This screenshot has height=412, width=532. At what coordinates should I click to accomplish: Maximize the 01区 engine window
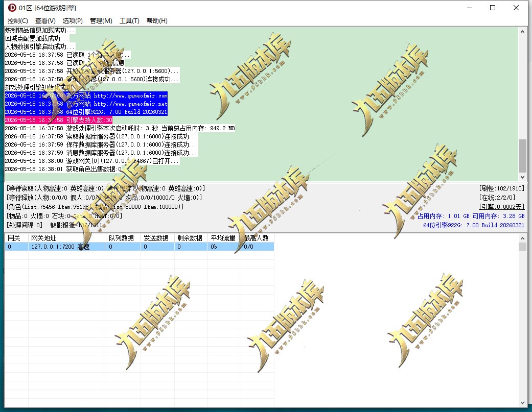coord(493,8)
